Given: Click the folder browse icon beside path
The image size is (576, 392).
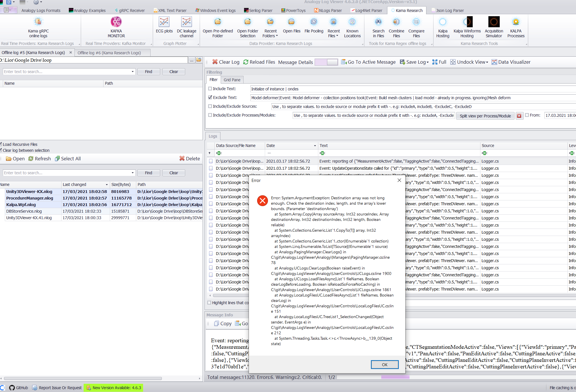Looking at the screenshot, I should pyautogui.click(x=199, y=60).
